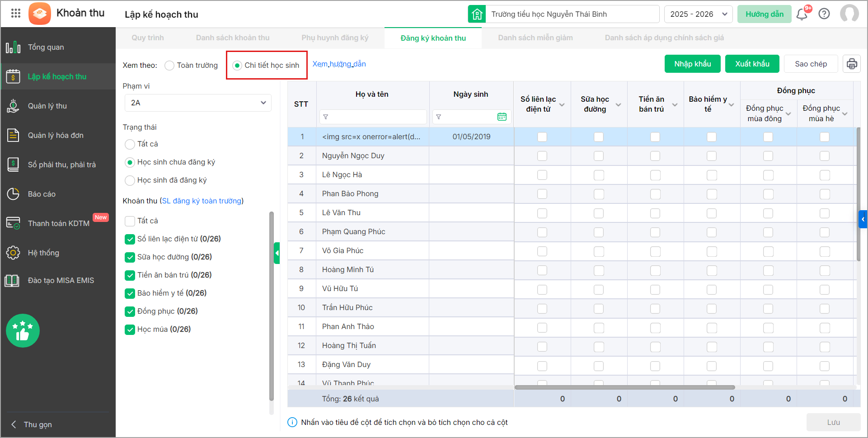Collapse the filter panel with green arrow
The image size is (868, 438).
coord(277,253)
